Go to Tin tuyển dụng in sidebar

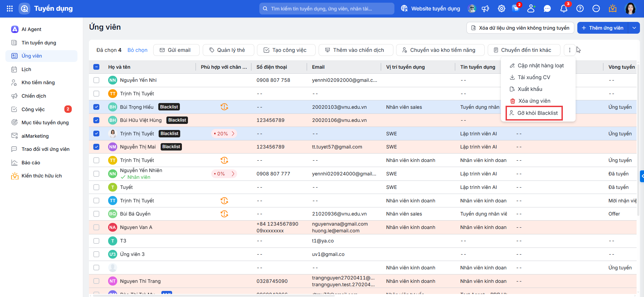(x=41, y=43)
